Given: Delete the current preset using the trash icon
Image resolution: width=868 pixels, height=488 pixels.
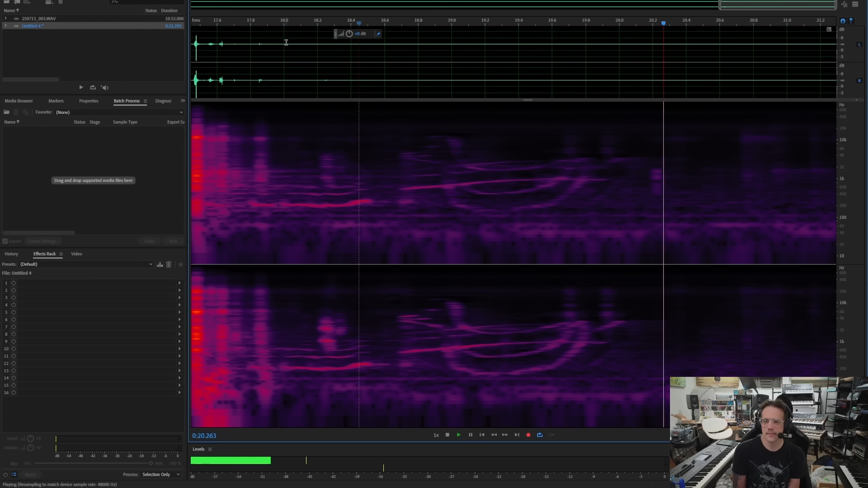Looking at the screenshot, I should [168, 264].
